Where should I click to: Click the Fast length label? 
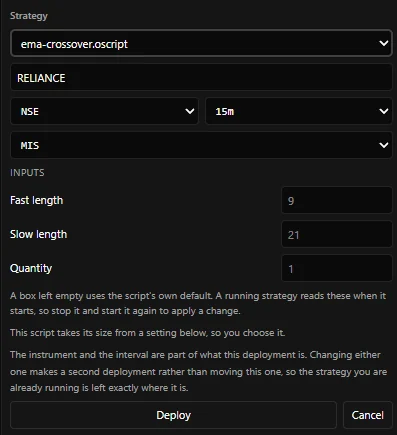[x=36, y=200]
